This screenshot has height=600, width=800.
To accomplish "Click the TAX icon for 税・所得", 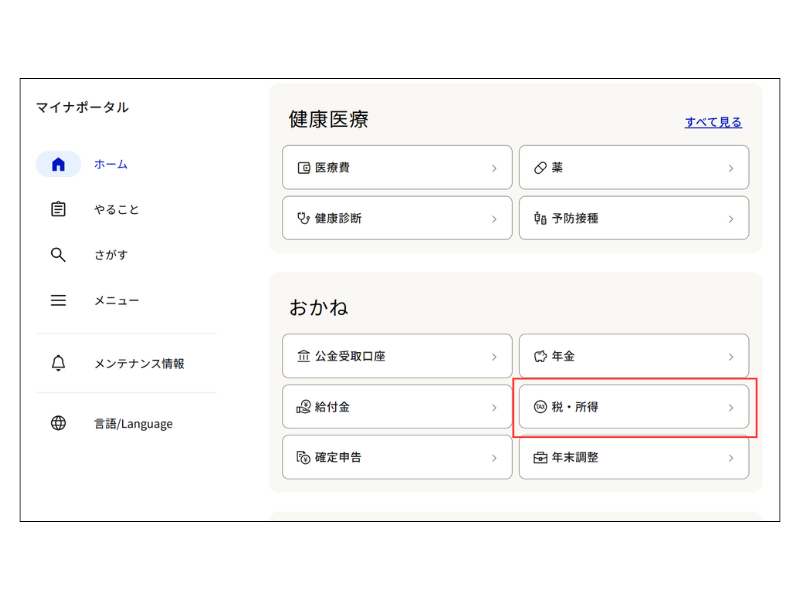I will click(x=540, y=407).
